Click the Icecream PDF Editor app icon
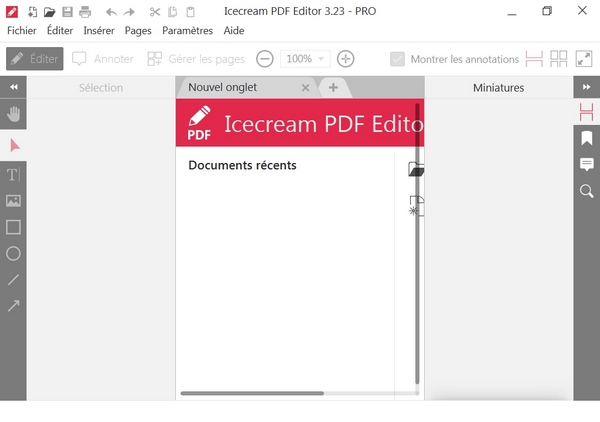The width and height of the screenshot is (600, 422). coord(12,12)
